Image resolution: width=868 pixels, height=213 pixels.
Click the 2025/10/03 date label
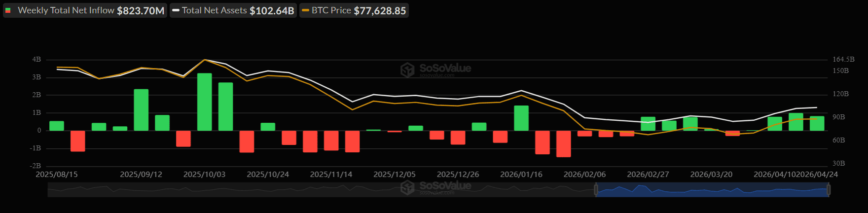coord(205,175)
